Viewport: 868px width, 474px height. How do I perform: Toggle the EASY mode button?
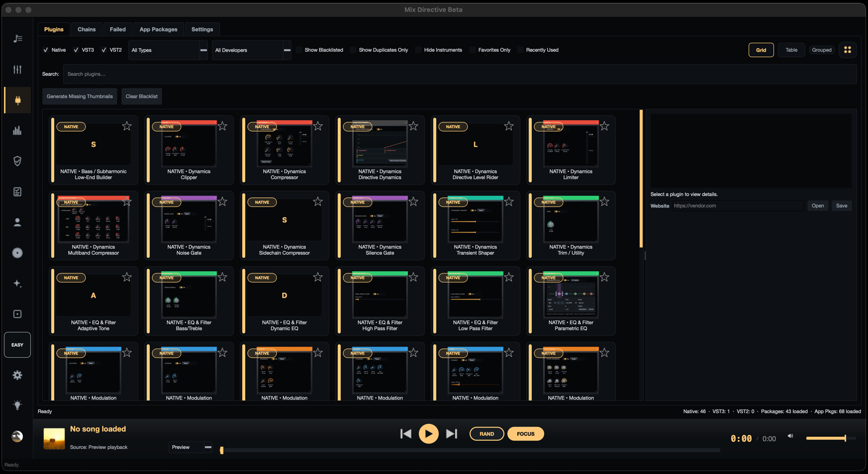(x=18, y=345)
